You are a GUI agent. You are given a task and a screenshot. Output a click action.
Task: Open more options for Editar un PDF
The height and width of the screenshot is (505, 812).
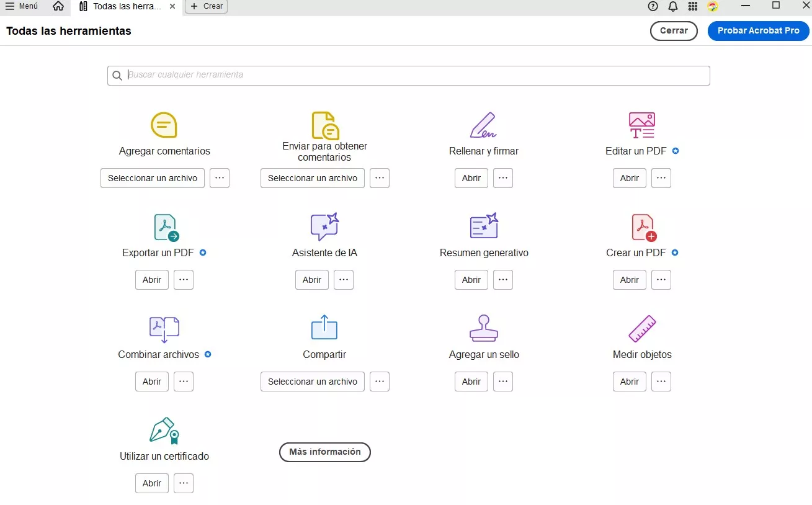tap(661, 178)
